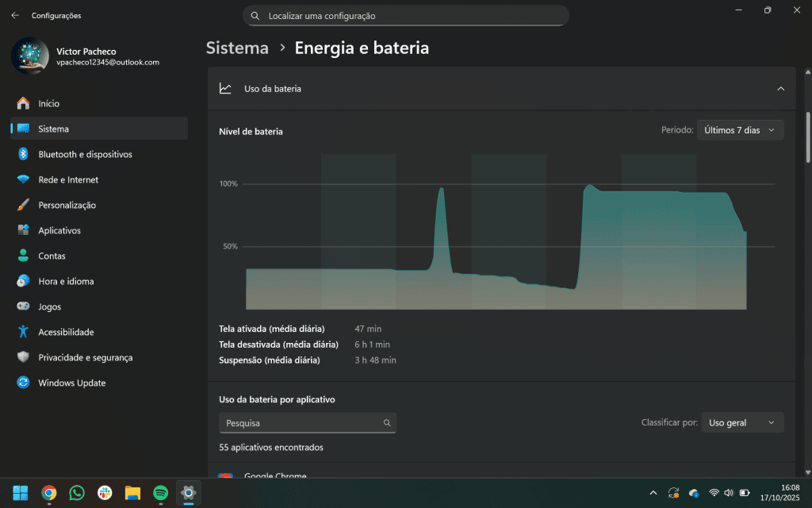This screenshot has width=812, height=508.
Task: Open the Período dropdown showing Últimos 7 dias
Action: [739, 129]
